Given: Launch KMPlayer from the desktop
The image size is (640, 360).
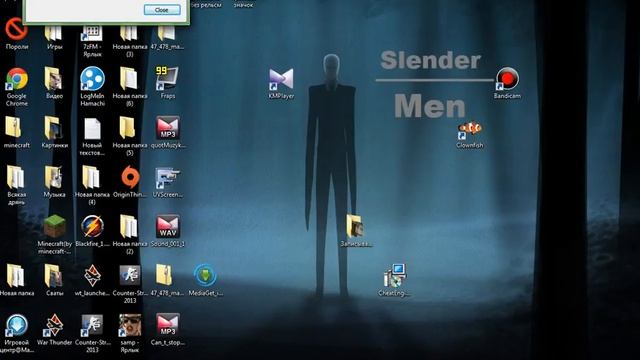Looking at the screenshot, I should coord(281,79).
